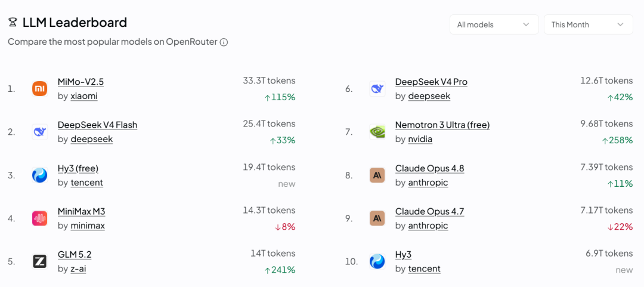Click the z-ai provider link
644x287 pixels.
(79, 269)
